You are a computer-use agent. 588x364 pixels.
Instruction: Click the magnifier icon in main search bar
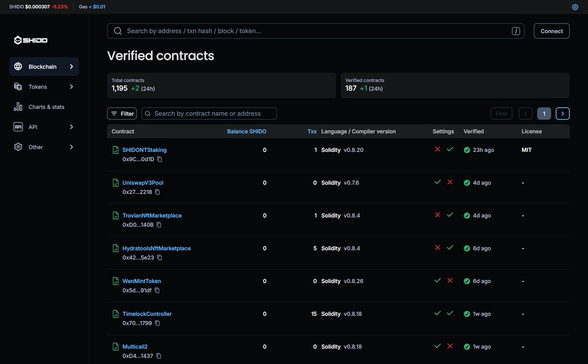(118, 31)
